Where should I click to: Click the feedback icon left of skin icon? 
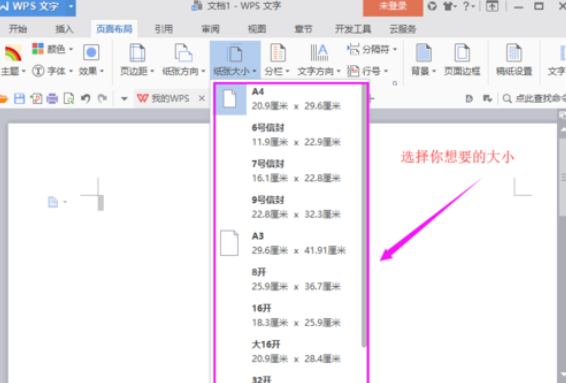[x=432, y=6]
